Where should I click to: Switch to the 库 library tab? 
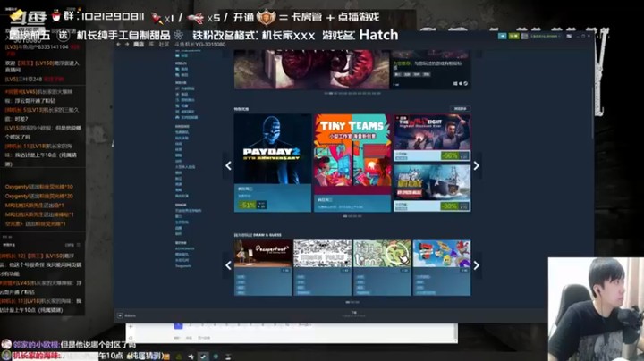pos(151,45)
